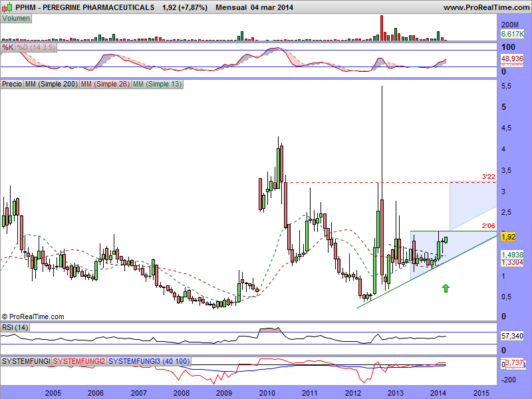
Task: Click the SYSTEMFUNGI3 (40 100) label
Action: [x=149, y=361]
